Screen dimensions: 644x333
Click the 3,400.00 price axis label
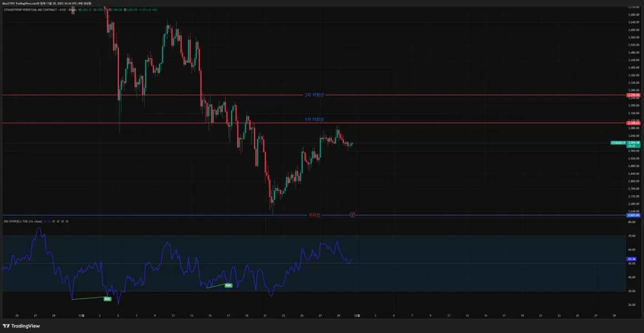click(634, 67)
